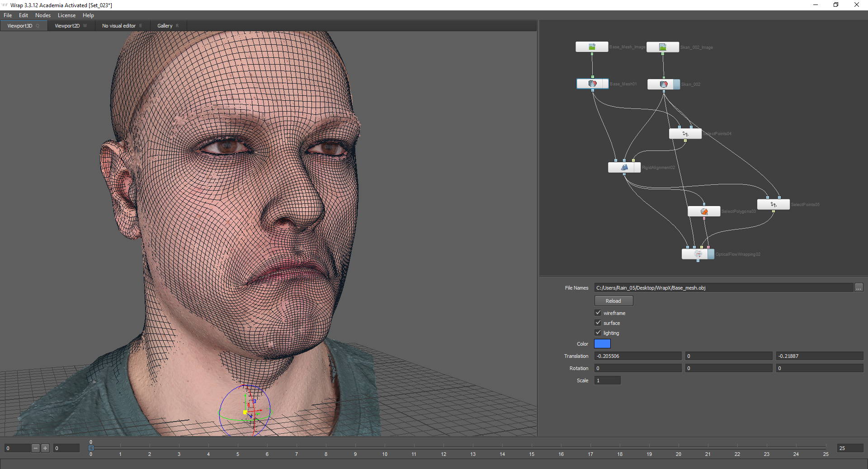Open the Nodes menu
Viewport: 868px width, 469px height.
click(43, 15)
